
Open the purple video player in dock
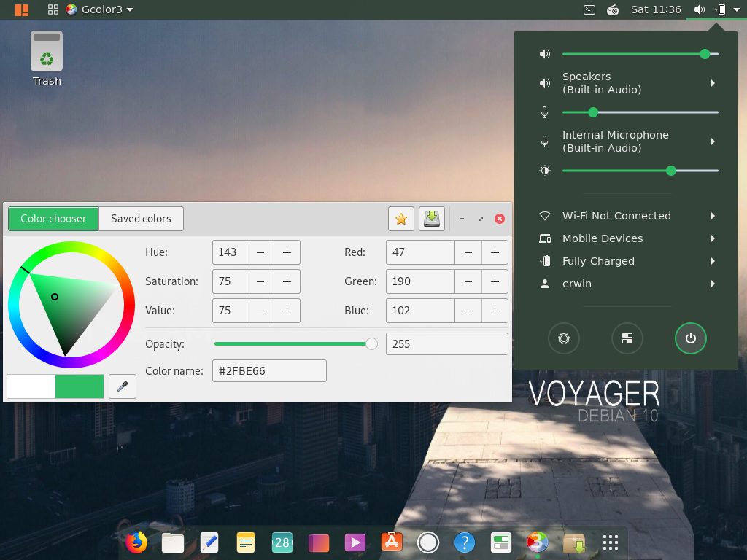click(355, 542)
